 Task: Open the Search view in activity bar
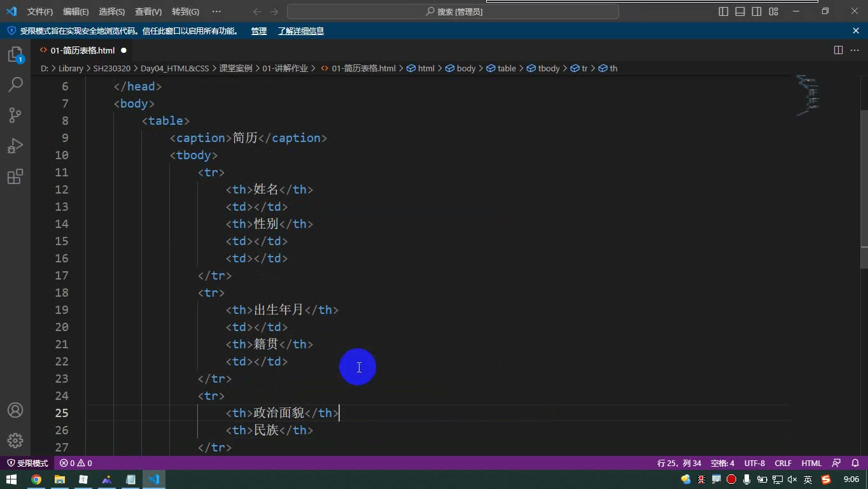click(15, 85)
